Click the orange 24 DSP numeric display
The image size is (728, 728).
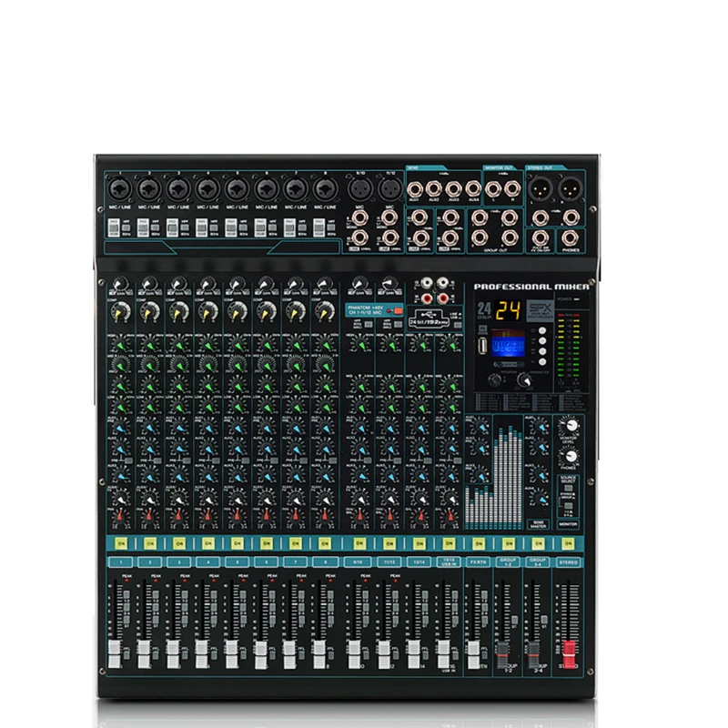(509, 310)
